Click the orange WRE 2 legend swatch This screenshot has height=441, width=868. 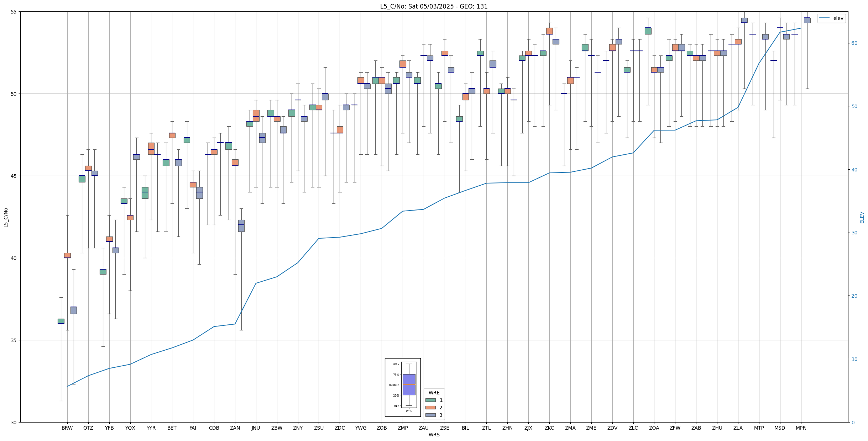coord(430,408)
